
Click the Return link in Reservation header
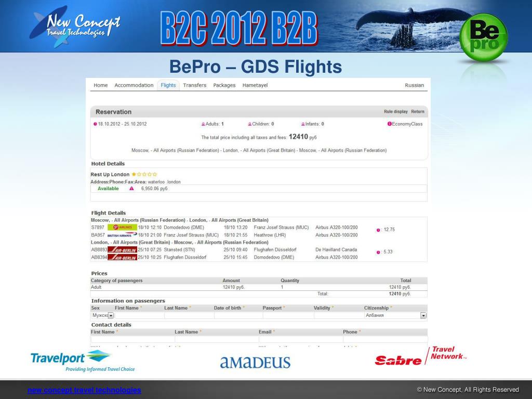click(418, 111)
